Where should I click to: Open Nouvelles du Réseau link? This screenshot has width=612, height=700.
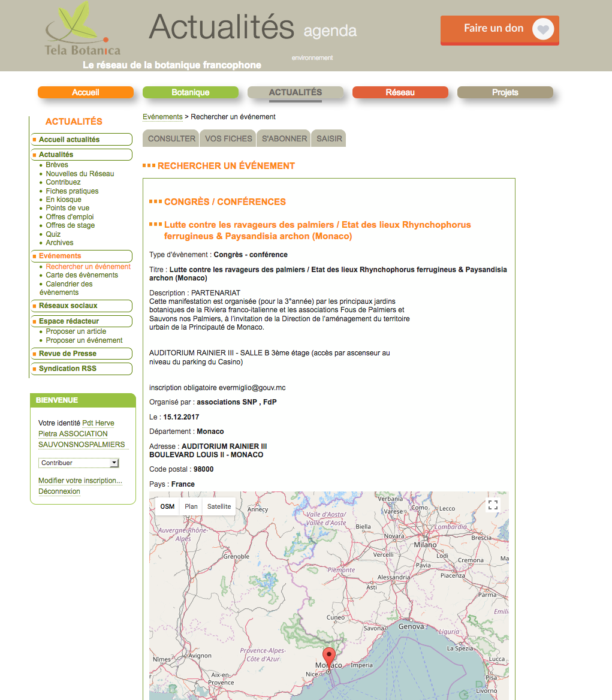point(80,174)
